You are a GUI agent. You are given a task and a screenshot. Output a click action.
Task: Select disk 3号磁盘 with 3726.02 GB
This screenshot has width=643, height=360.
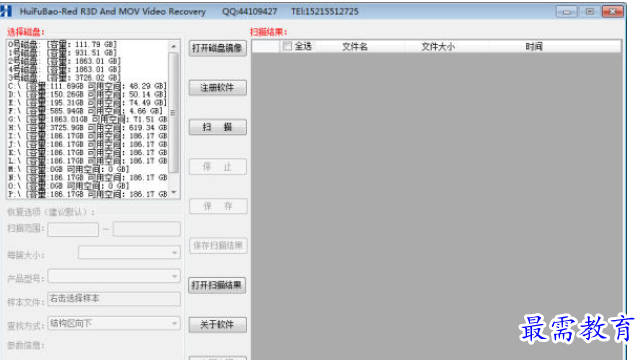pyautogui.click(x=64, y=77)
